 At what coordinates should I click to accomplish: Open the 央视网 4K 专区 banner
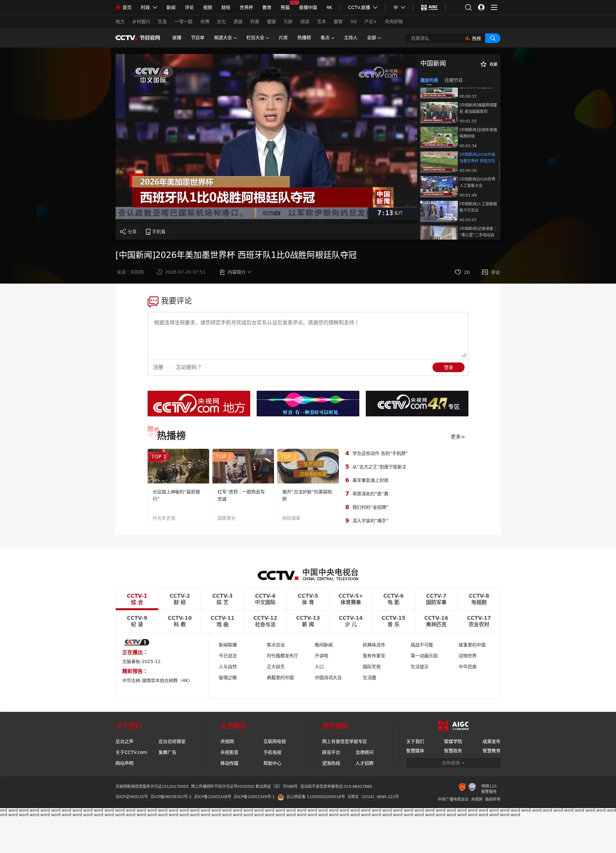pyautogui.click(x=417, y=404)
